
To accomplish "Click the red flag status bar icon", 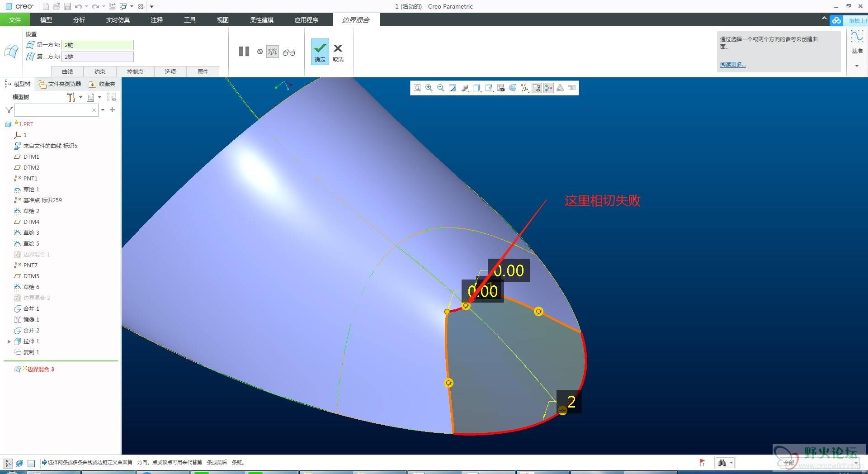I will [x=702, y=463].
